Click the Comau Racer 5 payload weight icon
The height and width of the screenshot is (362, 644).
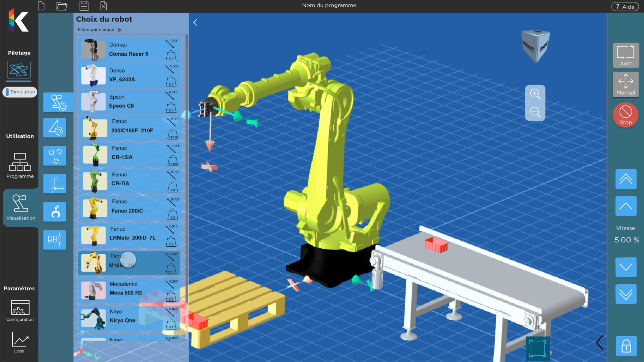(x=171, y=56)
